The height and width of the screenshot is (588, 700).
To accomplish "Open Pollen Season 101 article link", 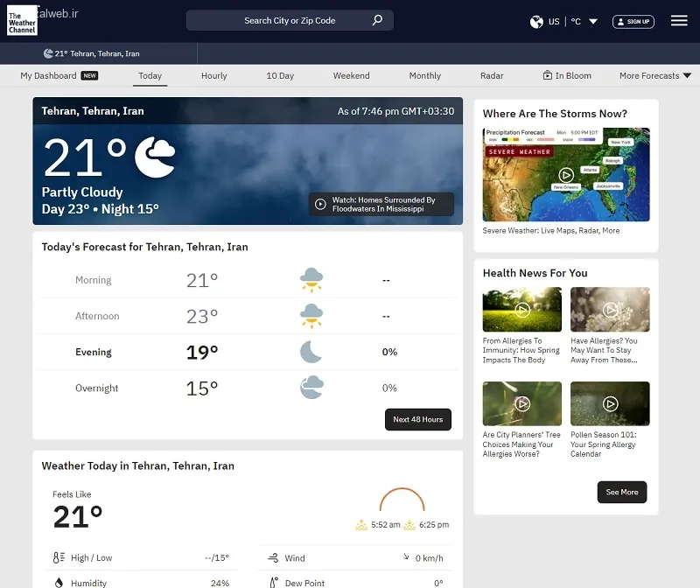I will (604, 444).
